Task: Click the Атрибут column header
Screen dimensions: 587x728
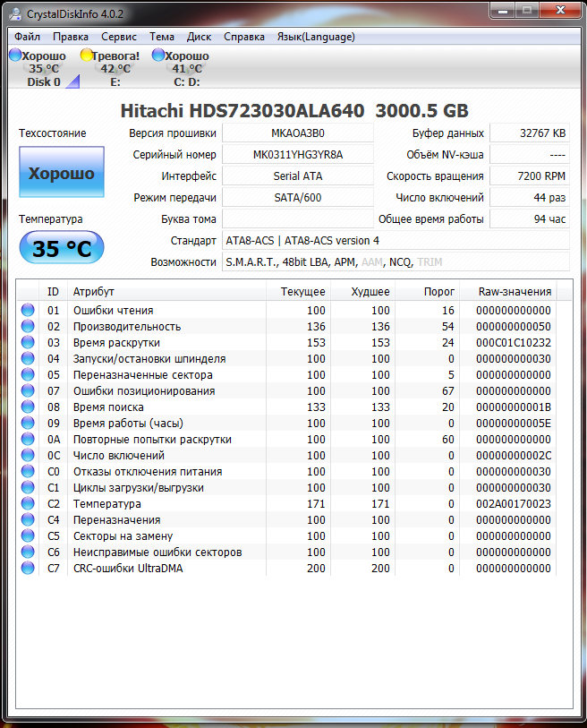Action: pos(166,292)
